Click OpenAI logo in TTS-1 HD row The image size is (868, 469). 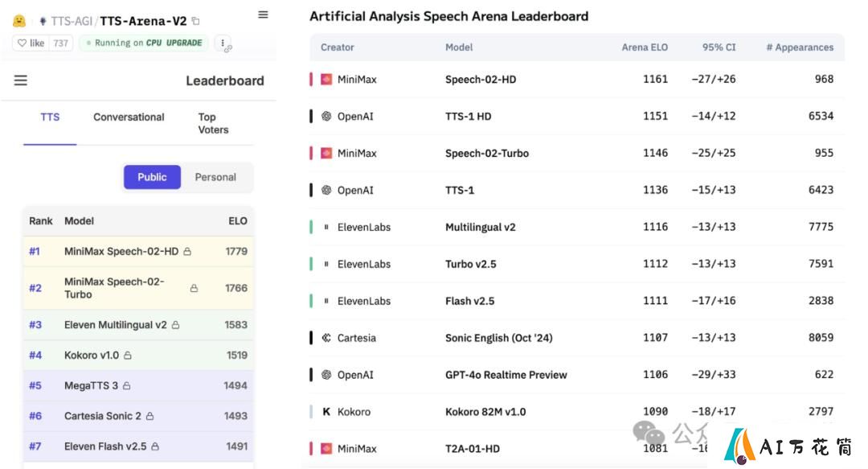(326, 116)
